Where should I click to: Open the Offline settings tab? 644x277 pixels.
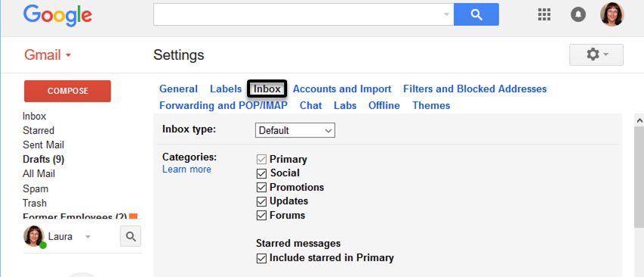[384, 105]
